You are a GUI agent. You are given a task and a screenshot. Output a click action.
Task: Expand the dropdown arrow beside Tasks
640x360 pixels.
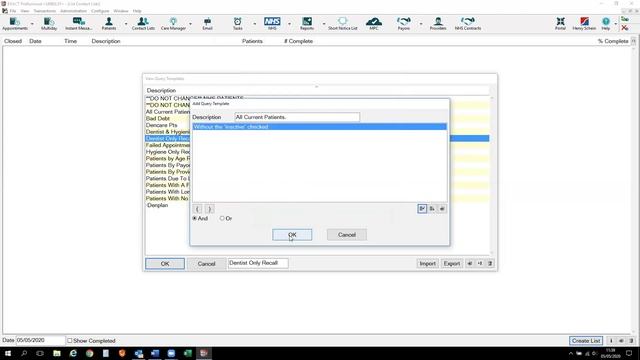(x=255, y=24)
